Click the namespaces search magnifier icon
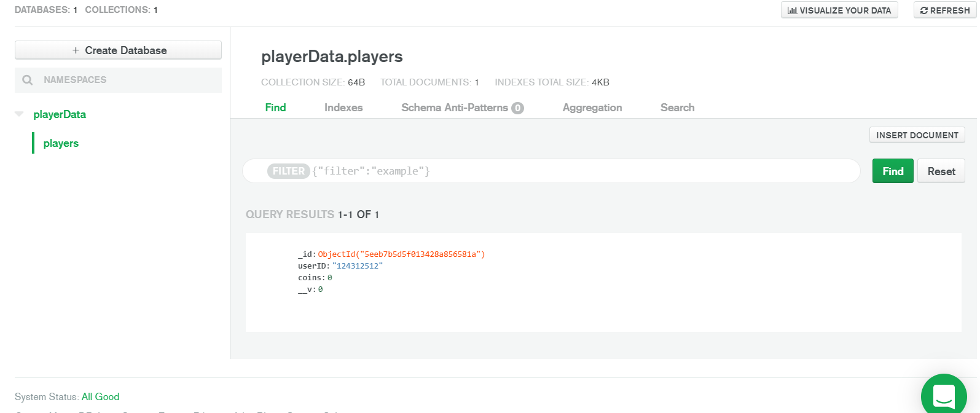Image resolution: width=980 pixels, height=413 pixels. (x=28, y=80)
